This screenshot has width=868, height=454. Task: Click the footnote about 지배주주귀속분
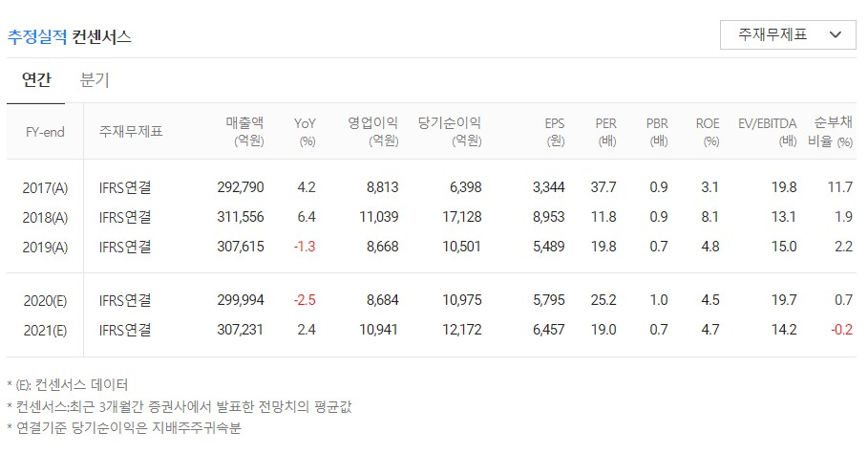pos(124,428)
